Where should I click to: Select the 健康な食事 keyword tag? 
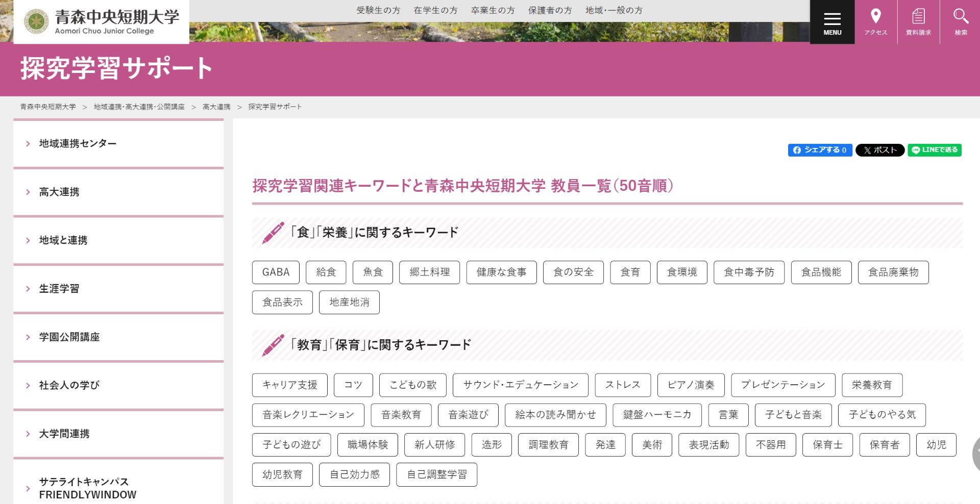pos(501,272)
